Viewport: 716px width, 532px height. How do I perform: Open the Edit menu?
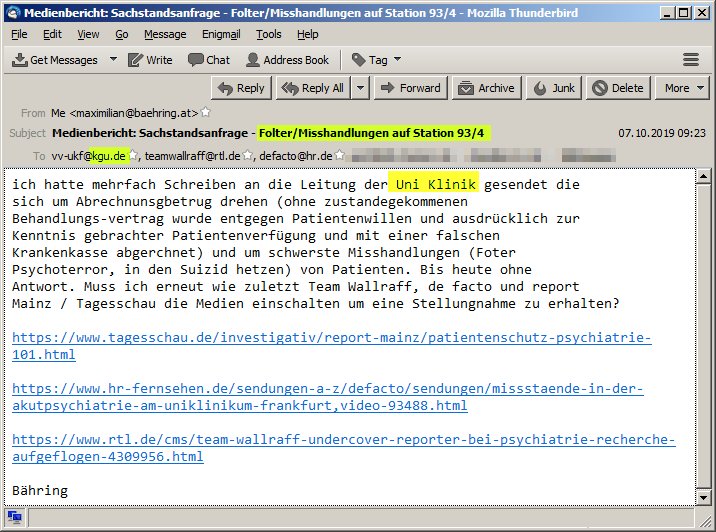pyautogui.click(x=52, y=34)
